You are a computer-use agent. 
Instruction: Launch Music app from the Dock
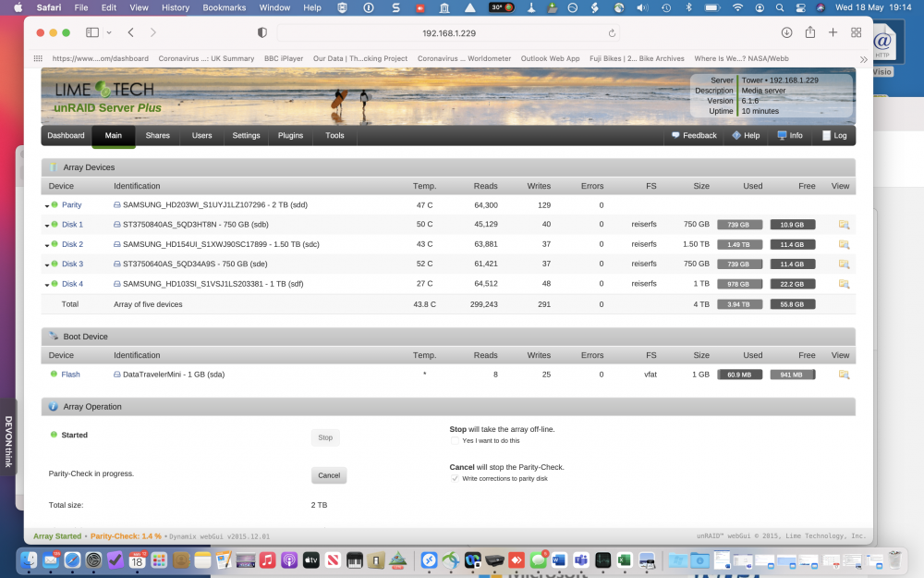pyautogui.click(x=268, y=560)
